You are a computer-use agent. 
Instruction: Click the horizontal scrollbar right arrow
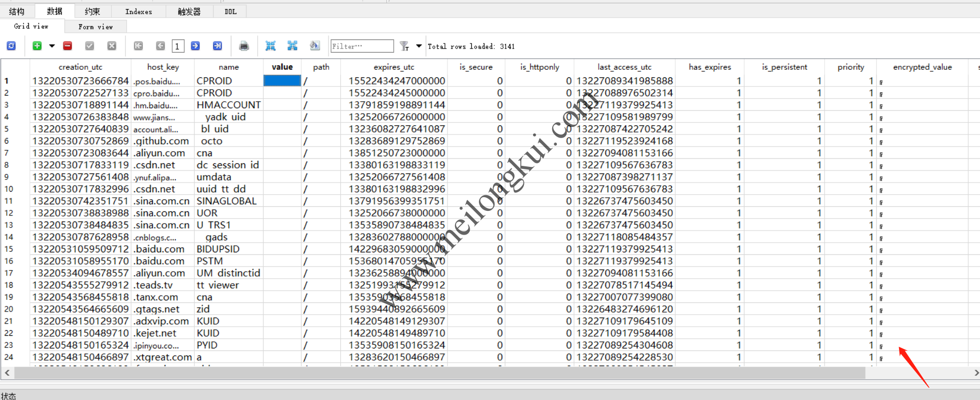coord(976,373)
